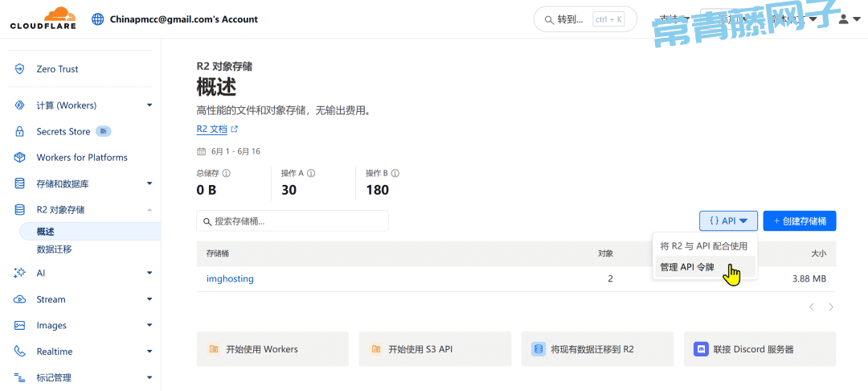Select 将 R2 与 API 配合使用
868x391 pixels.
tap(704, 246)
